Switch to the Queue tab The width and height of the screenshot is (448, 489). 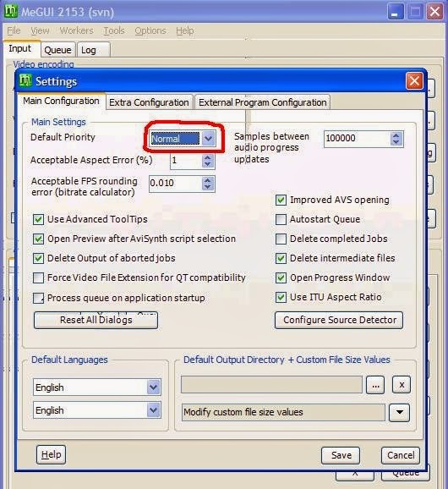pos(58,50)
